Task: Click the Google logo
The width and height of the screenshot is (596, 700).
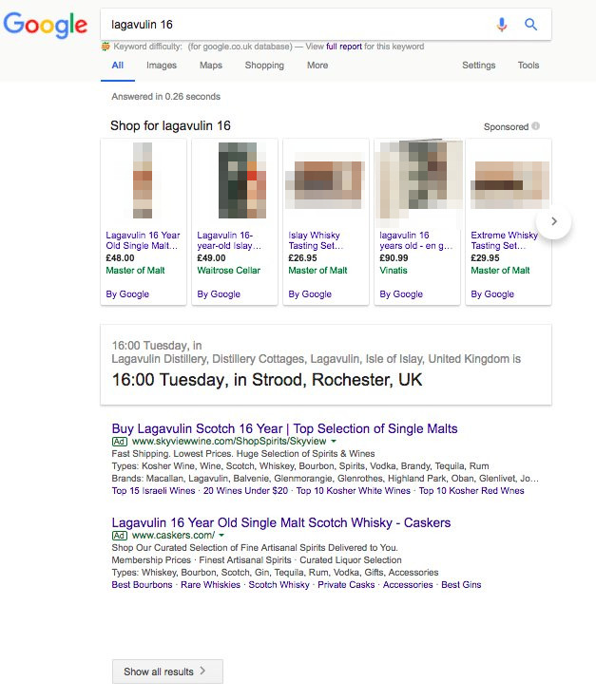Action: tap(45, 25)
